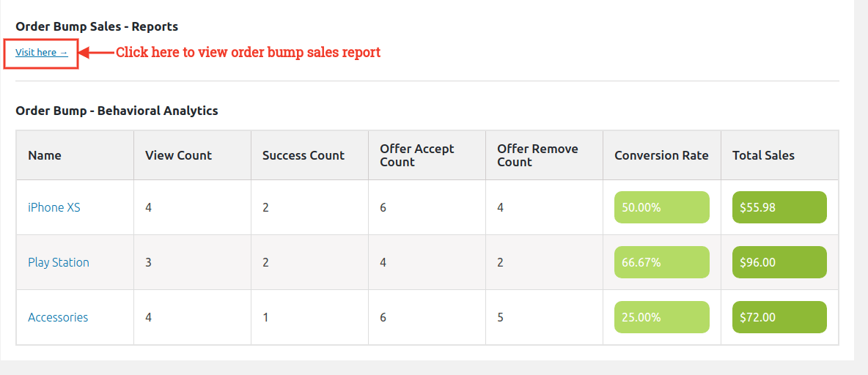Click the 50.00% conversion rate badge
The width and height of the screenshot is (868, 375).
tap(661, 207)
